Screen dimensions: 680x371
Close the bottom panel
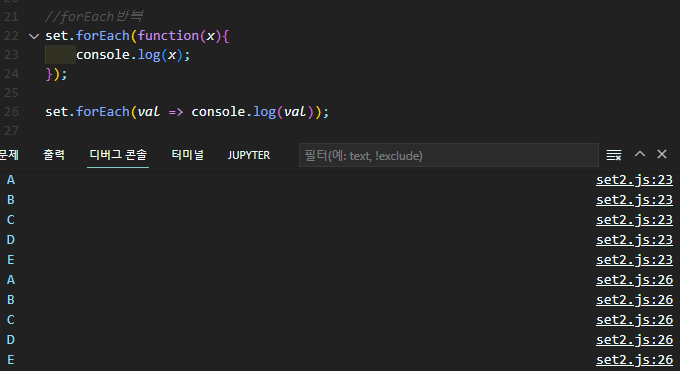pos(662,154)
